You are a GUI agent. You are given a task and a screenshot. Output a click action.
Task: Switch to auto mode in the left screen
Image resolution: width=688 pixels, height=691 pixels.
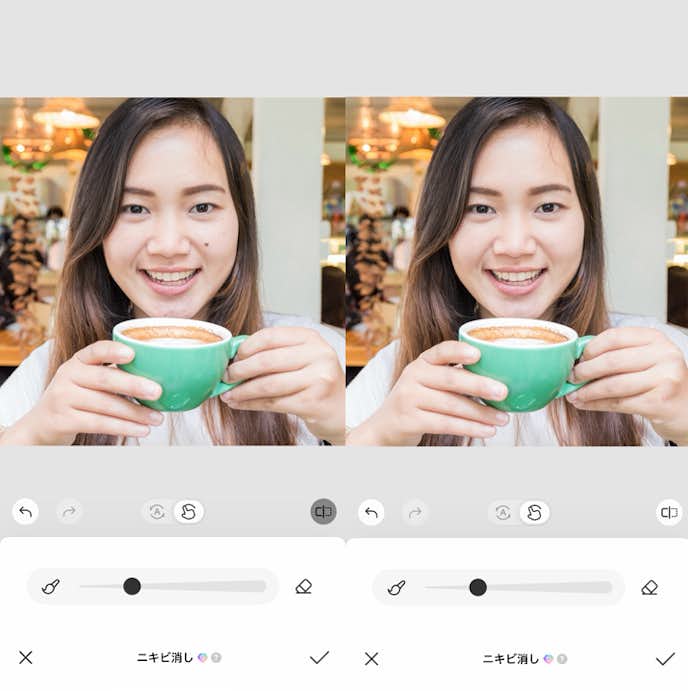point(157,512)
